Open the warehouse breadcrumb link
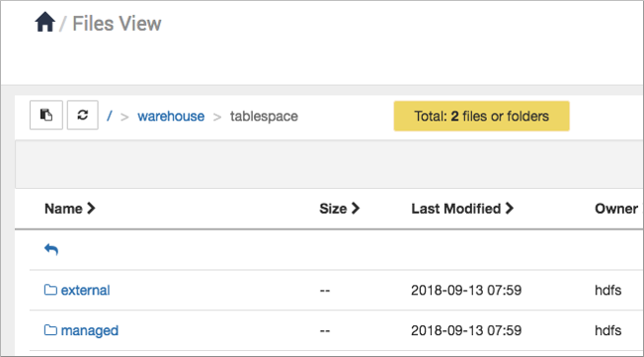This screenshot has width=644, height=357. (171, 117)
